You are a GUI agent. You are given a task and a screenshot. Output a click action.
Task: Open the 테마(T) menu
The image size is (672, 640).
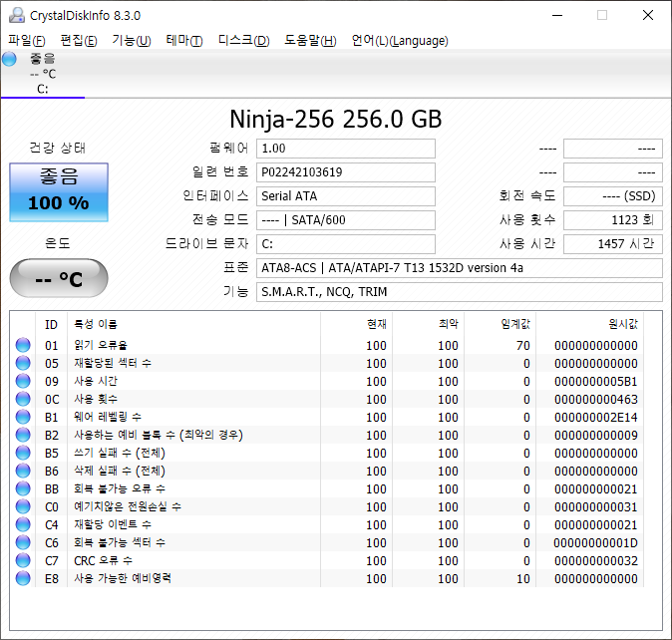pos(183,41)
